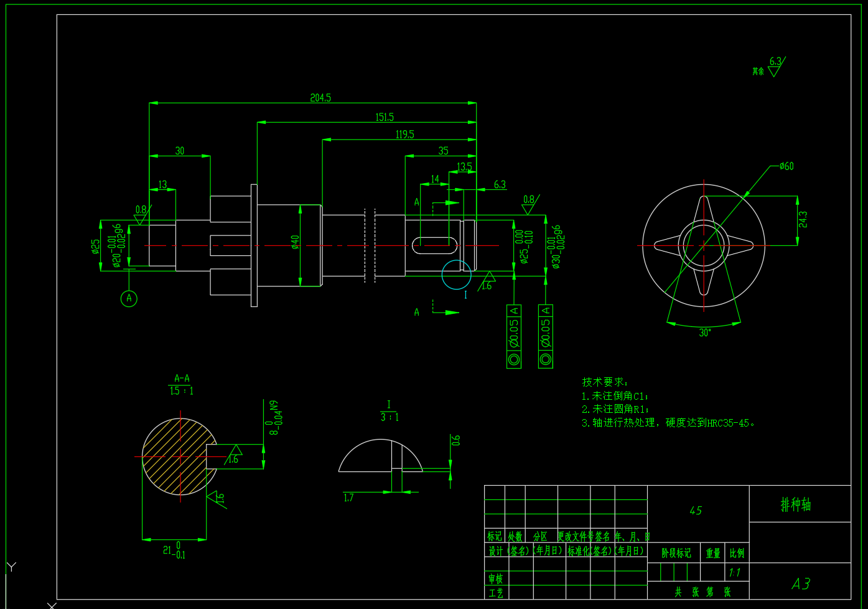Select the datum A circle symbol

pos(129,298)
